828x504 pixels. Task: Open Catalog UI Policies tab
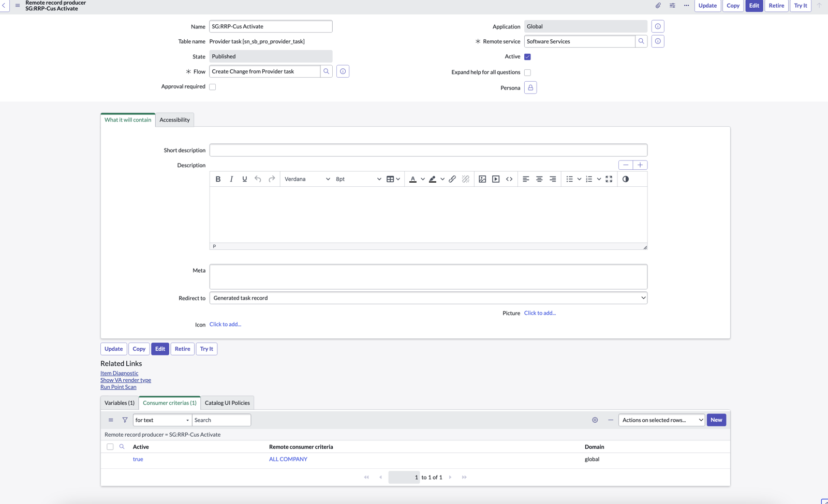click(x=227, y=403)
